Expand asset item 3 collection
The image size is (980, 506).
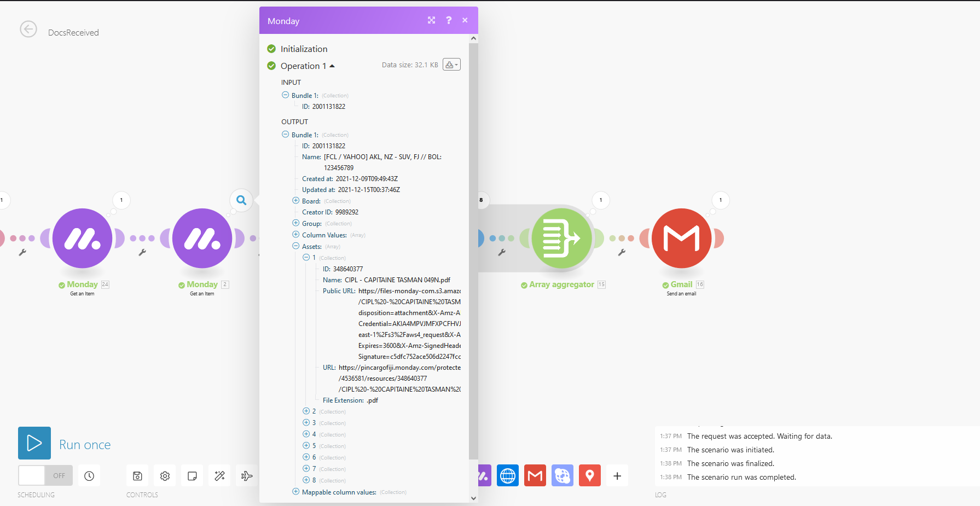[x=306, y=422]
